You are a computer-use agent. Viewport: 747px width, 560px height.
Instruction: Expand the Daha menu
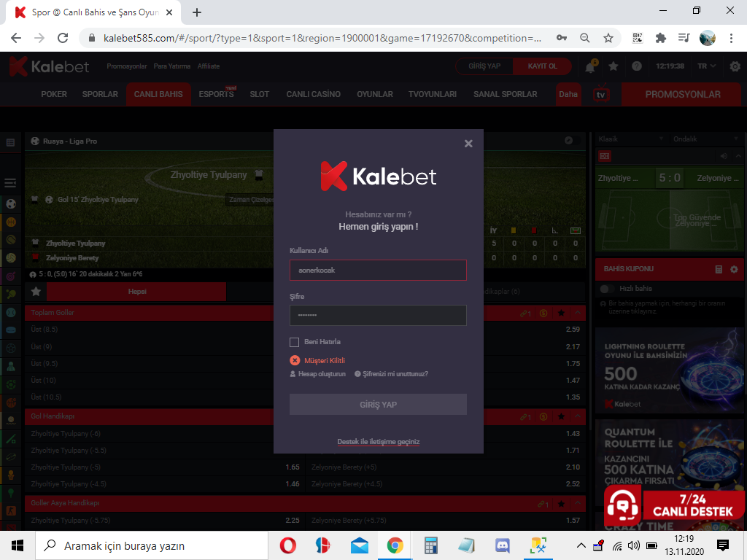[568, 94]
